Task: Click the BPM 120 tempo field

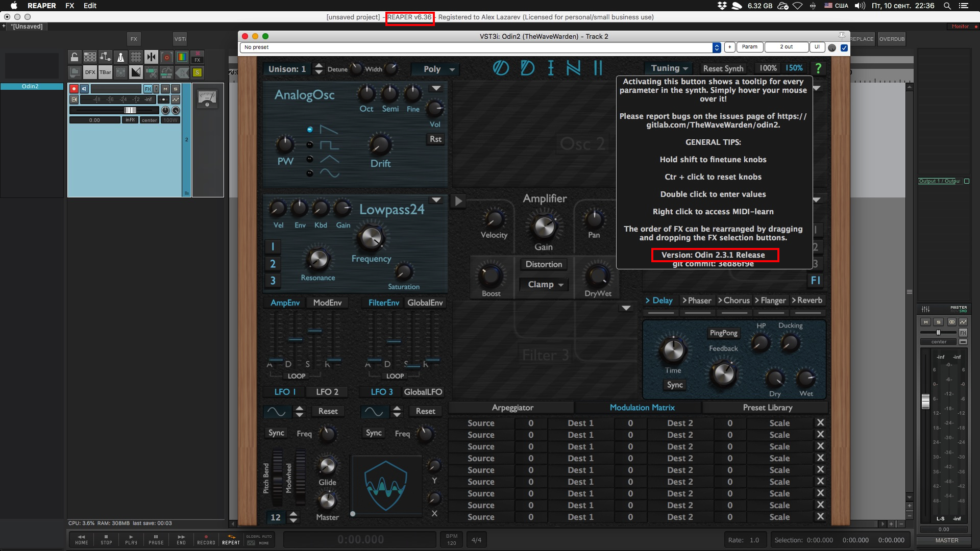Action: point(451,540)
